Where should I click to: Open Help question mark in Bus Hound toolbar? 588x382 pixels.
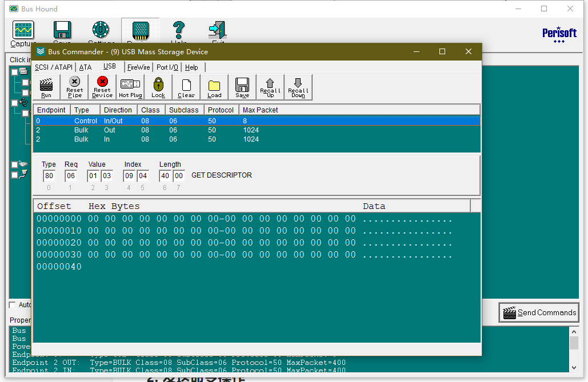pyautogui.click(x=179, y=30)
